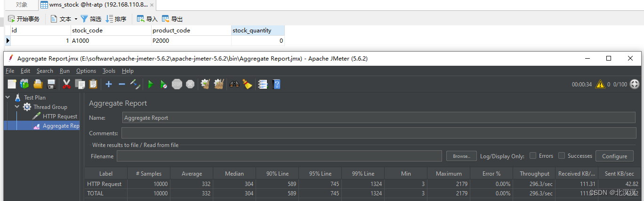The height and width of the screenshot is (201, 644).
Task: Open the Search menu in JMeter
Action: click(x=45, y=71)
